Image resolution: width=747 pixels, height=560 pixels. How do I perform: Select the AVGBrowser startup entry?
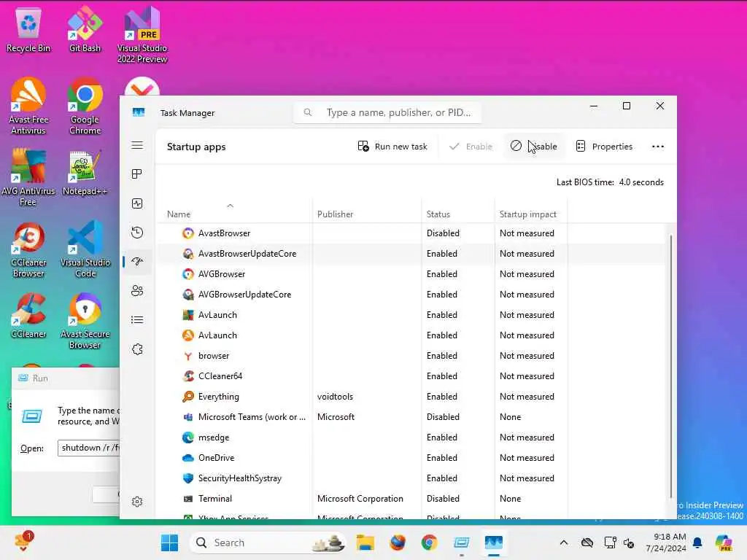412,274
